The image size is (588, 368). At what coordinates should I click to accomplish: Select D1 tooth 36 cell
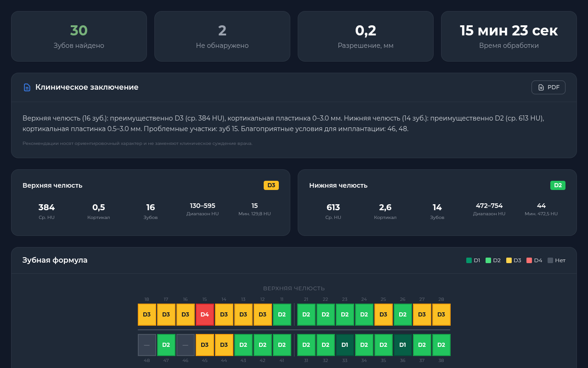click(x=402, y=345)
